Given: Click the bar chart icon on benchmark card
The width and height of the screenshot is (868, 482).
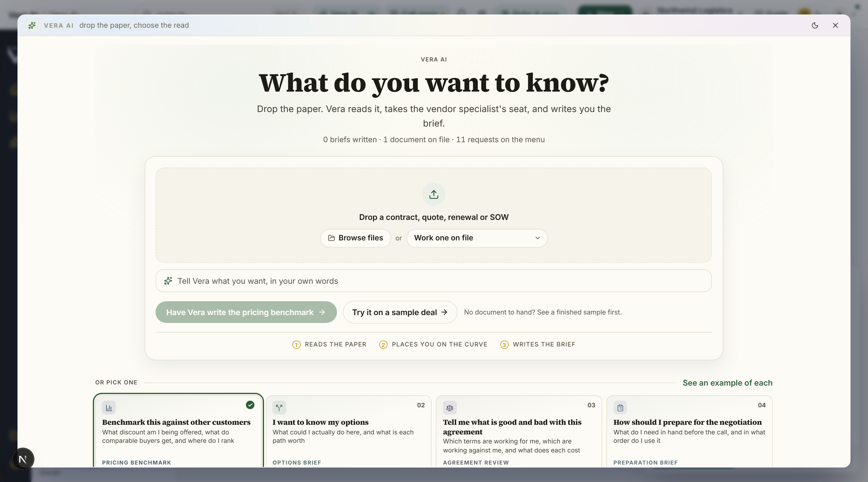Looking at the screenshot, I should point(109,408).
